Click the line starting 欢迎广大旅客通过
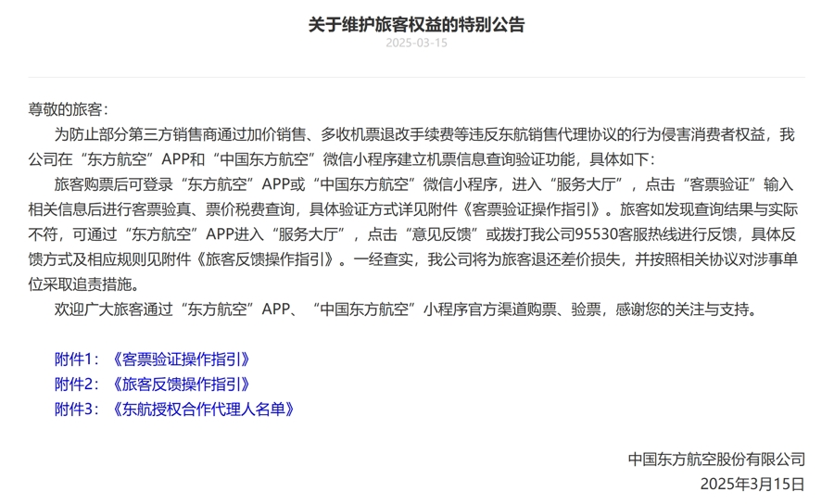 (405, 309)
